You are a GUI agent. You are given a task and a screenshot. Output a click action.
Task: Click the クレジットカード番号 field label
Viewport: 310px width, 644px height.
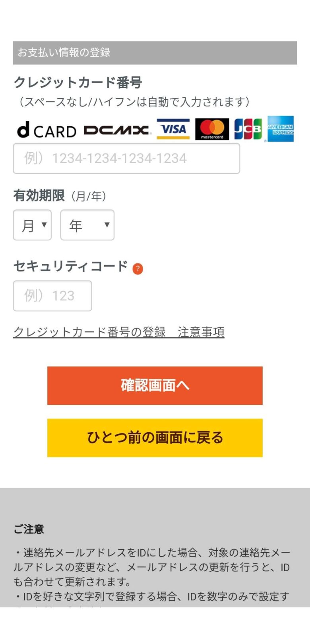click(78, 82)
